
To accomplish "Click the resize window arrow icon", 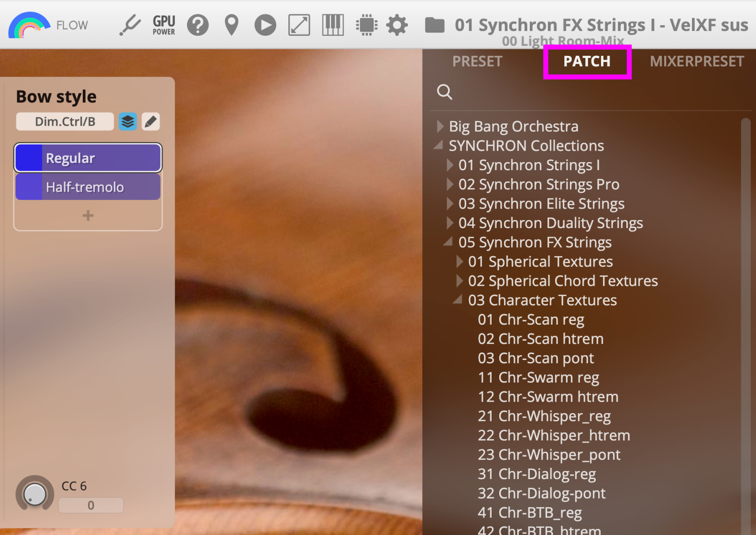I will pyautogui.click(x=299, y=25).
